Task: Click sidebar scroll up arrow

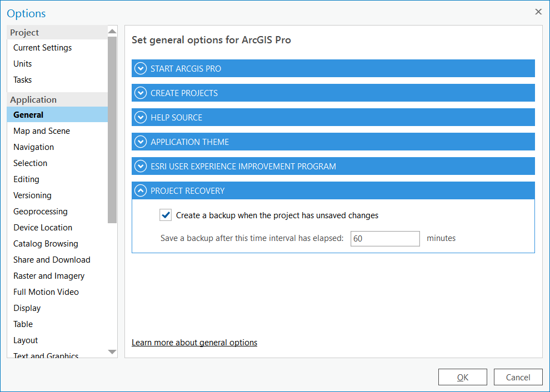Action: tap(112, 31)
